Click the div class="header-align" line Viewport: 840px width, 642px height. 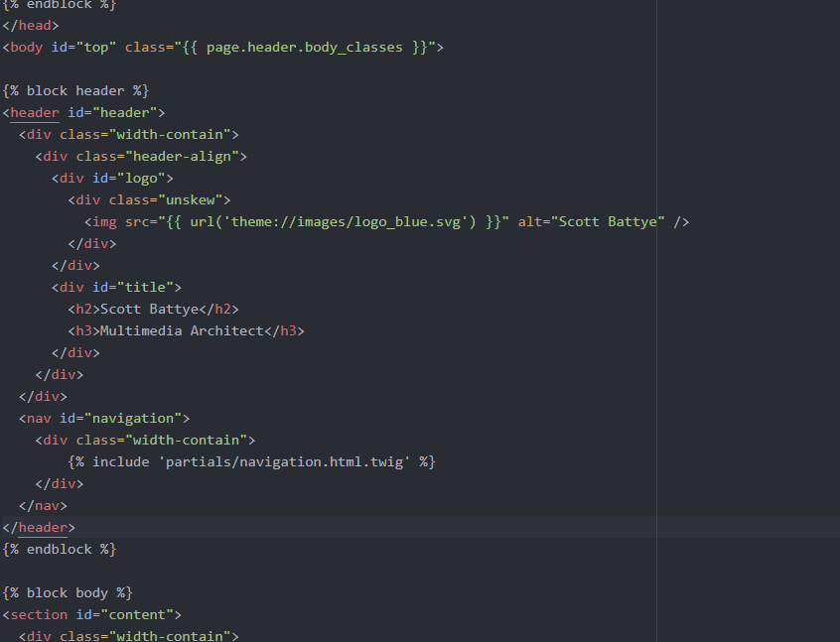(x=141, y=157)
